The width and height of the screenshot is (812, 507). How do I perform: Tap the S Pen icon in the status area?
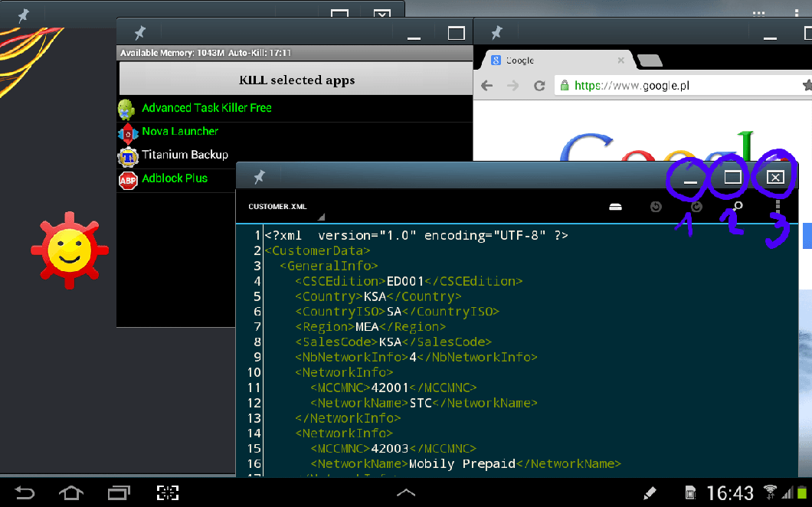650,492
